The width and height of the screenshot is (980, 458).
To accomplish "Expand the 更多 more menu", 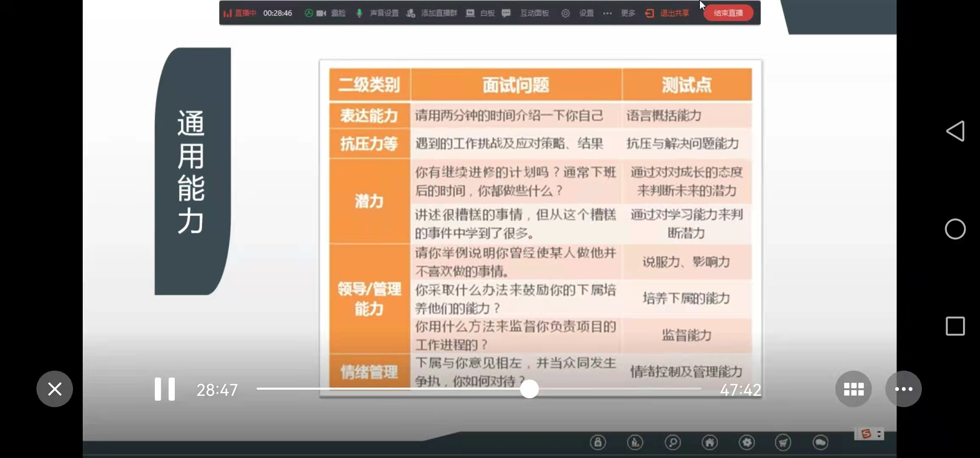I will click(620, 13).
